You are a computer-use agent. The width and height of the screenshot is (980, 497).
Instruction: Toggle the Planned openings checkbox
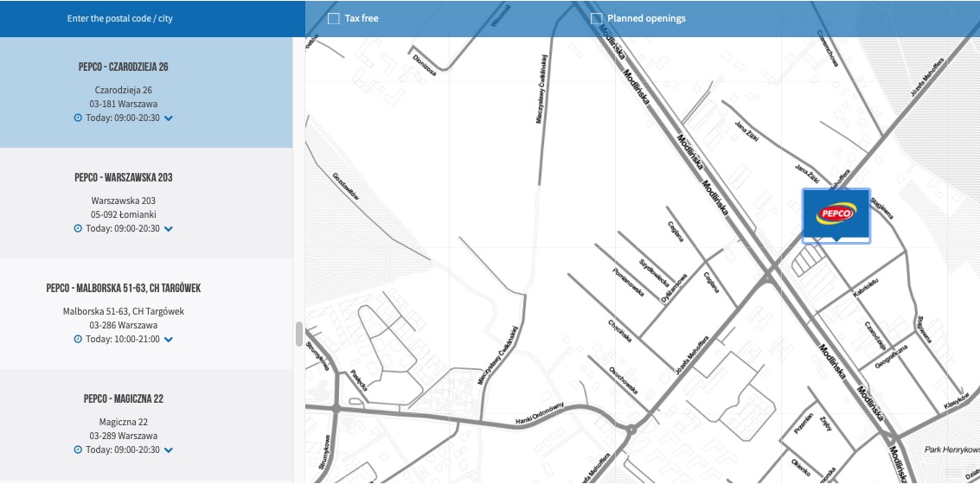click(x=597, y=19)
